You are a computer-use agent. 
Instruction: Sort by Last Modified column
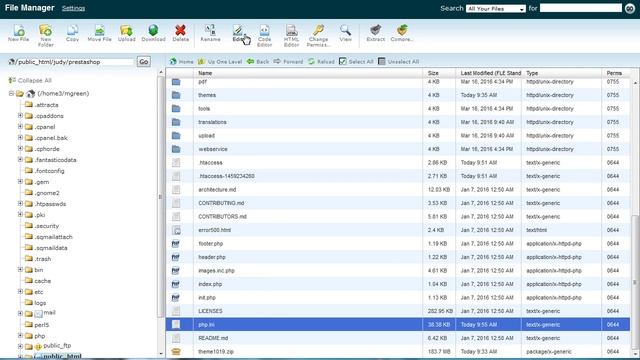[491, 73]
